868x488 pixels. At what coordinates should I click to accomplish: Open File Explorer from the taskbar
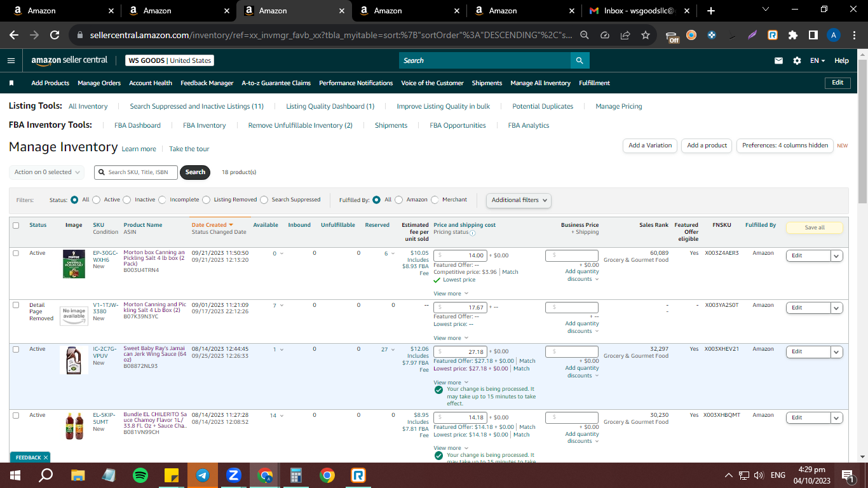[78, 475]
